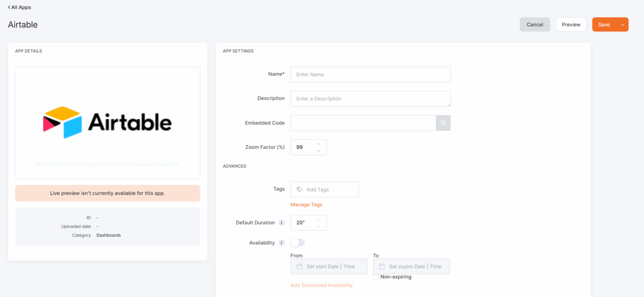Click the tag icon inside Add Tags field

click(x=299, y=189)
